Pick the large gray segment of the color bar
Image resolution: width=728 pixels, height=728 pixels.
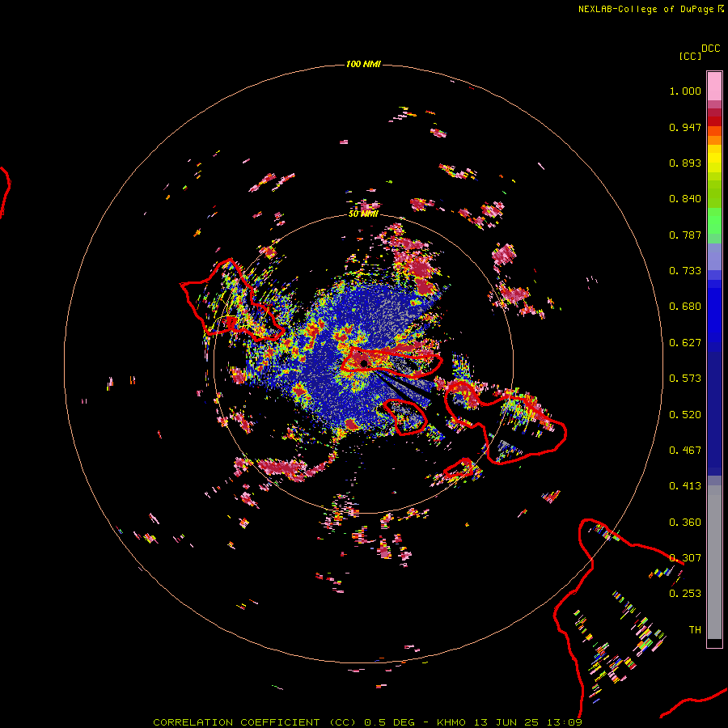point(714,562)
